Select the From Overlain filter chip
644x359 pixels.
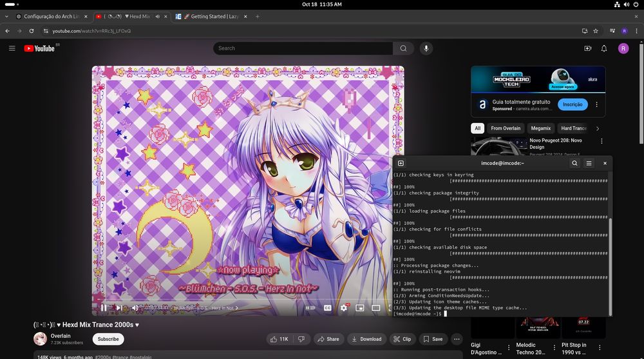[x=506, y=128]
